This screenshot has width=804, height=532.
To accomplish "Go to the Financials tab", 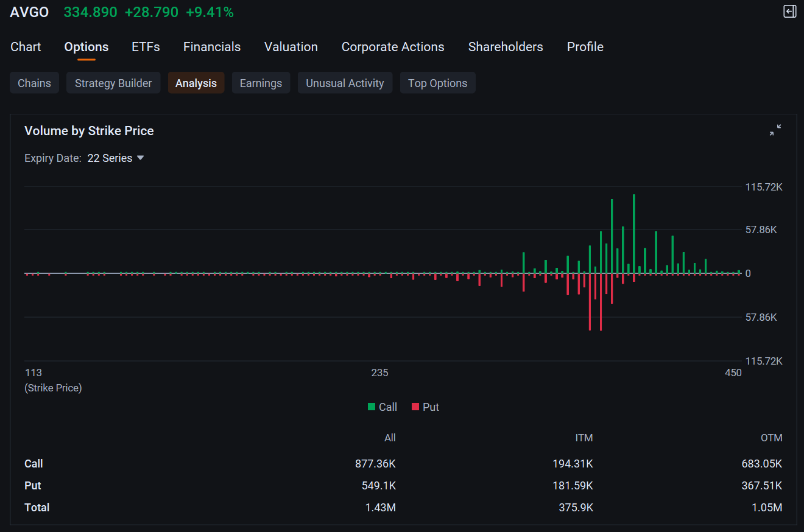I will click(x=212, y=47).
